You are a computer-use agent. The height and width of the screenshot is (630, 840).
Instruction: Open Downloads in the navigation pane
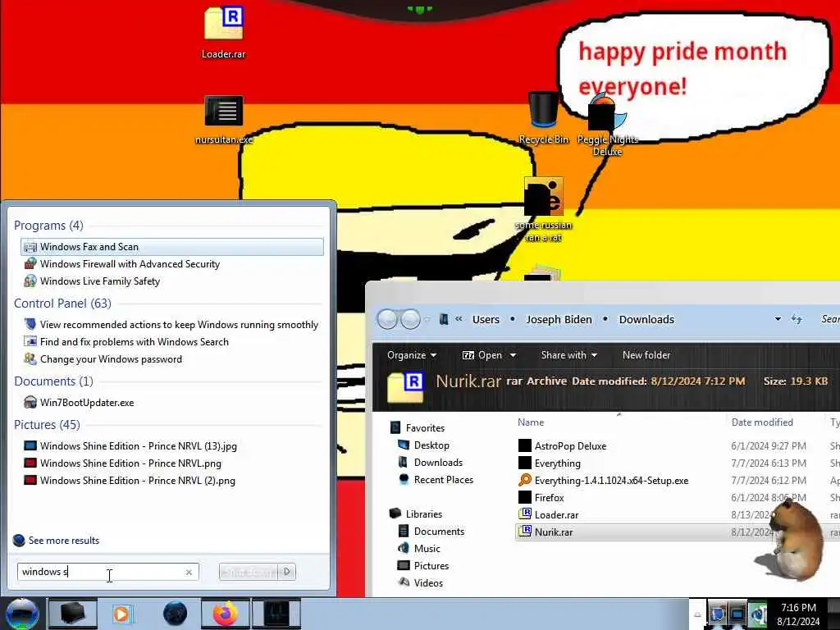pyautogui.click(x=430, y=462)
